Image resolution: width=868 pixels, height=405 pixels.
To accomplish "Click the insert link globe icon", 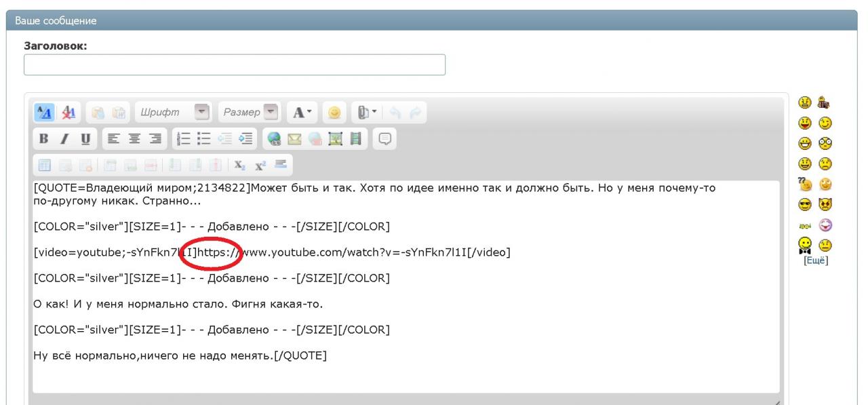I will point(274,138).
